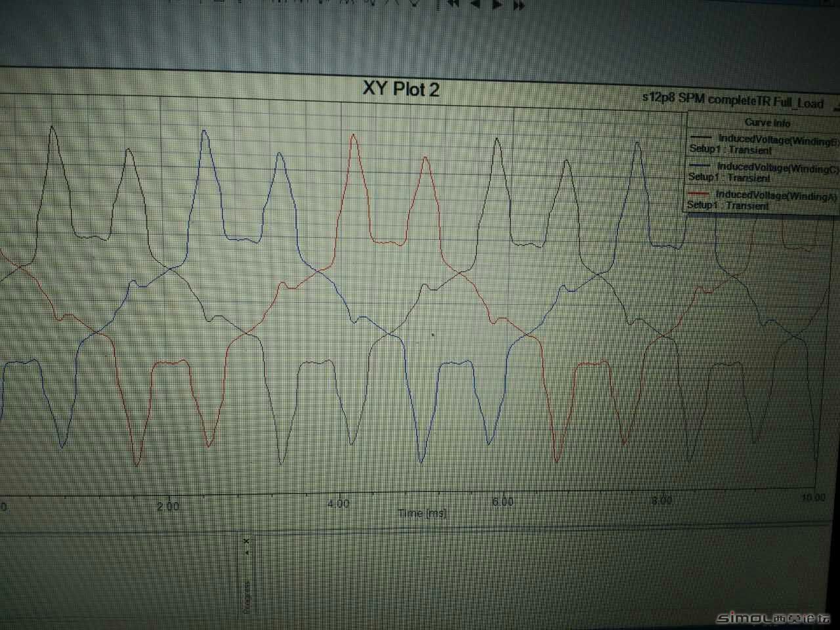This screenshot has width=840, height=630.
Task: Click the 10.00 tick label on time axis
Action: coord(813,497)
